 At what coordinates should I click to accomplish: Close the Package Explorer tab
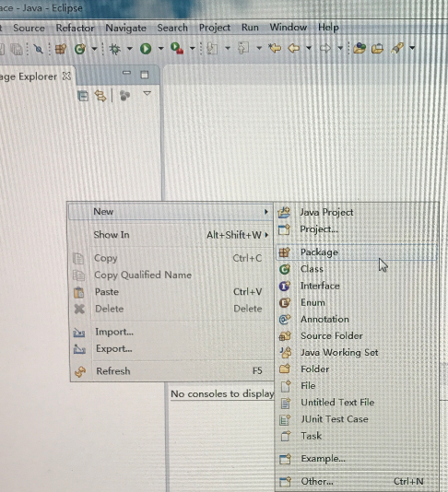(66, 76)
